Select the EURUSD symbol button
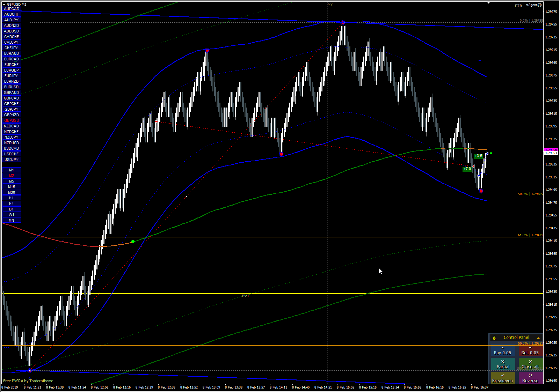This screenshot has height=392, width=560. (x=12, y=87)
